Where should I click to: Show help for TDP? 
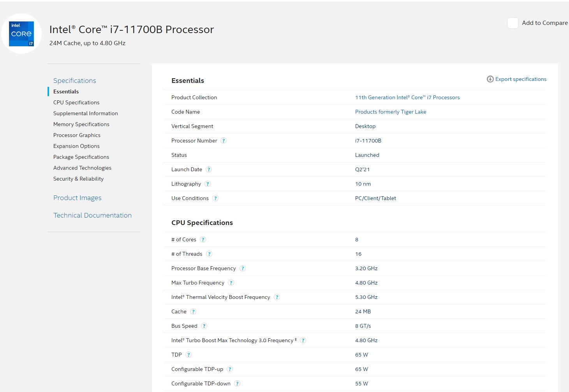(x=188, y=355)
